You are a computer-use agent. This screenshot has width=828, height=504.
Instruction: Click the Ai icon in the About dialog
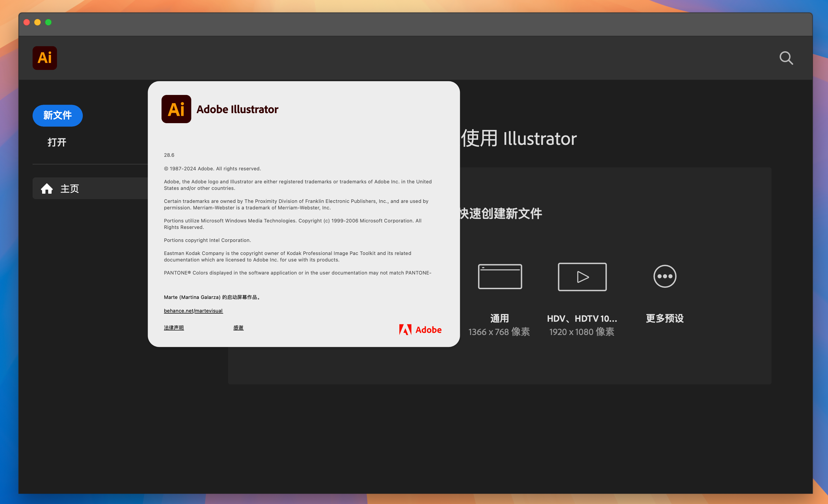click(176, 109)
